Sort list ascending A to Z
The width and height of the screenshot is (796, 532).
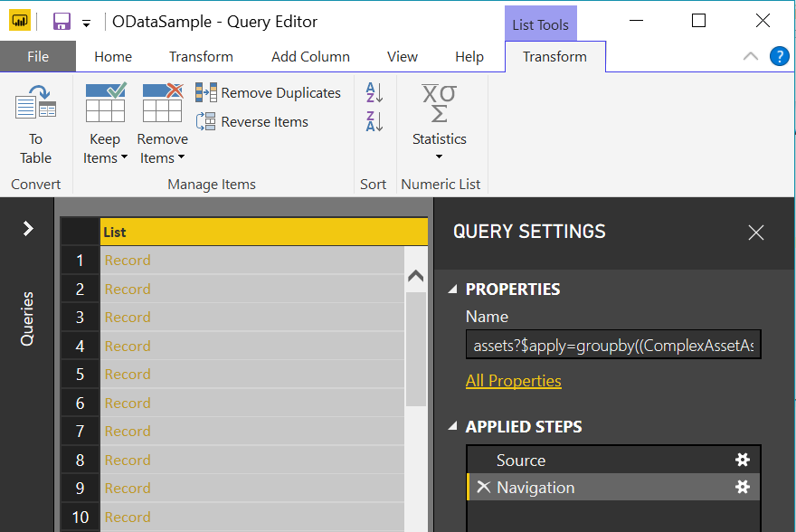(374, 92)
